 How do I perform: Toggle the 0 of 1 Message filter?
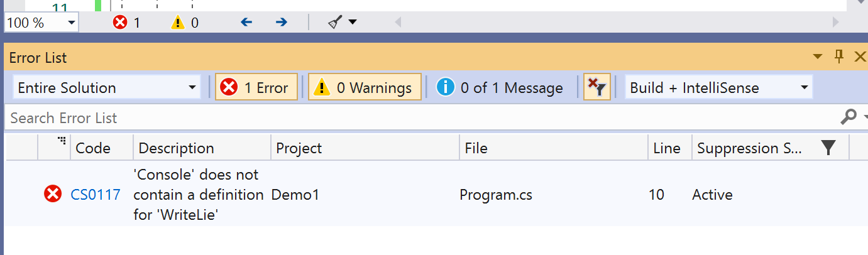click(500, 88)
